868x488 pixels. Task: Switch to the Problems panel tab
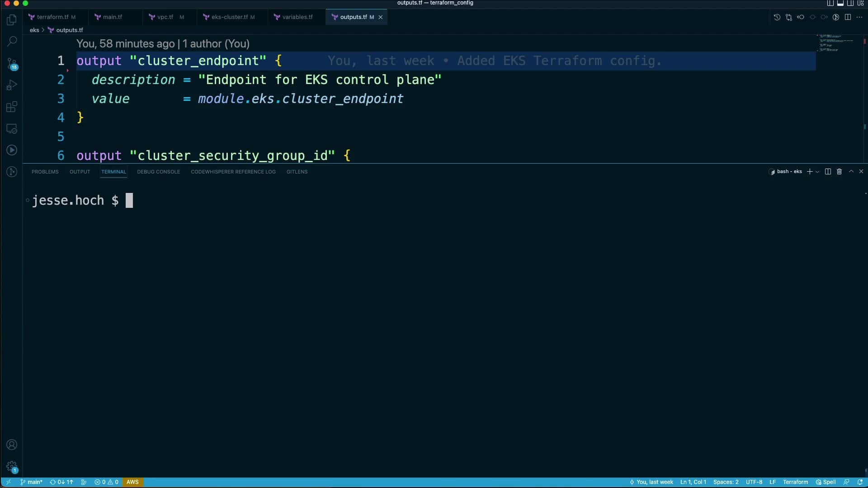click(45, 172)
